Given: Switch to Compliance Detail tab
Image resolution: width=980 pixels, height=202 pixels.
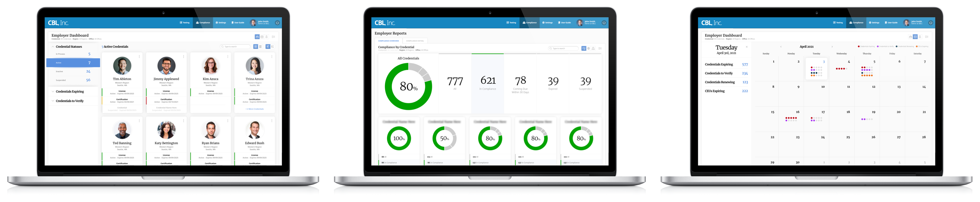Looking at the screenshot, I should pos(415,41).
